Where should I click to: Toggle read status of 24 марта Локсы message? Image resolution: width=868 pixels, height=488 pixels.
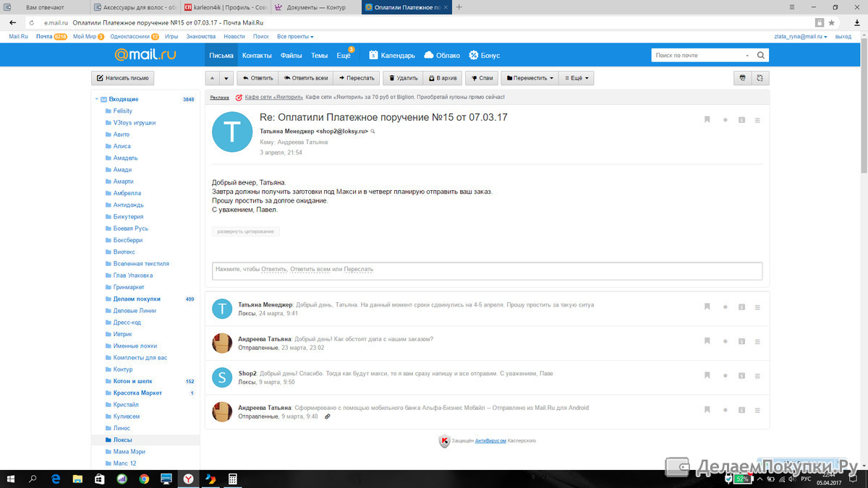[726, 307]
